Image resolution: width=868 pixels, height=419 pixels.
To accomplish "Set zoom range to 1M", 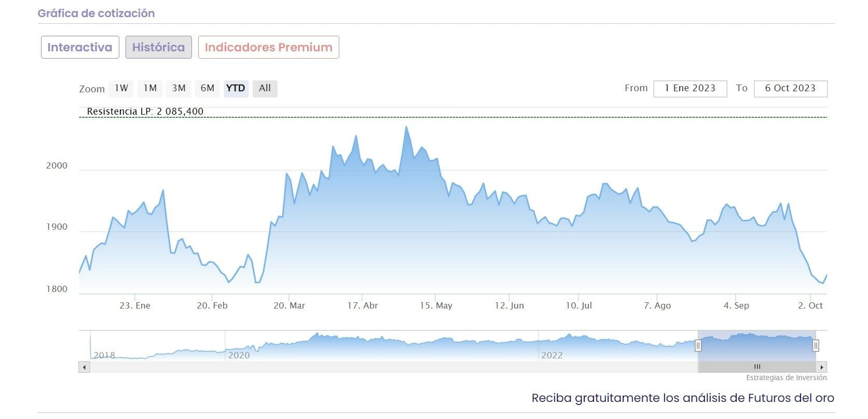I will [150, 88].
